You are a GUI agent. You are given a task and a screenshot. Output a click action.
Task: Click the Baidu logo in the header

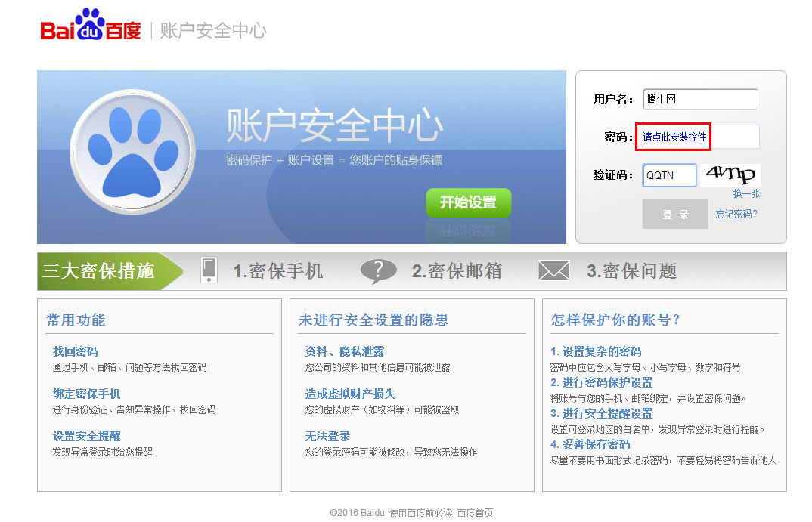pos(91,25)
